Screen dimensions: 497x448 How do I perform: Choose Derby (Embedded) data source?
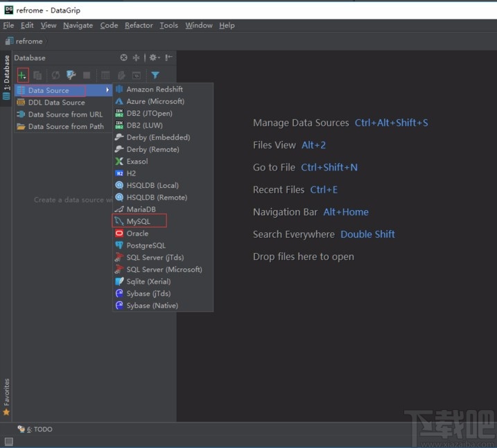(163, 137)
